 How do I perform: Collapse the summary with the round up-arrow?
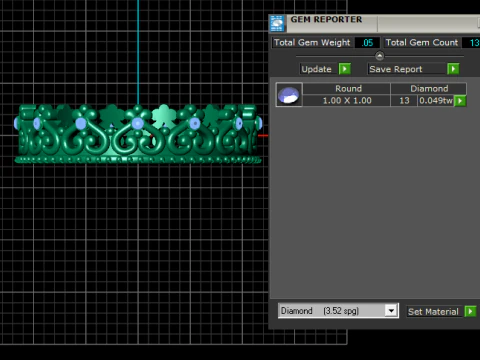pyautogui.click(x=379, y=56)
